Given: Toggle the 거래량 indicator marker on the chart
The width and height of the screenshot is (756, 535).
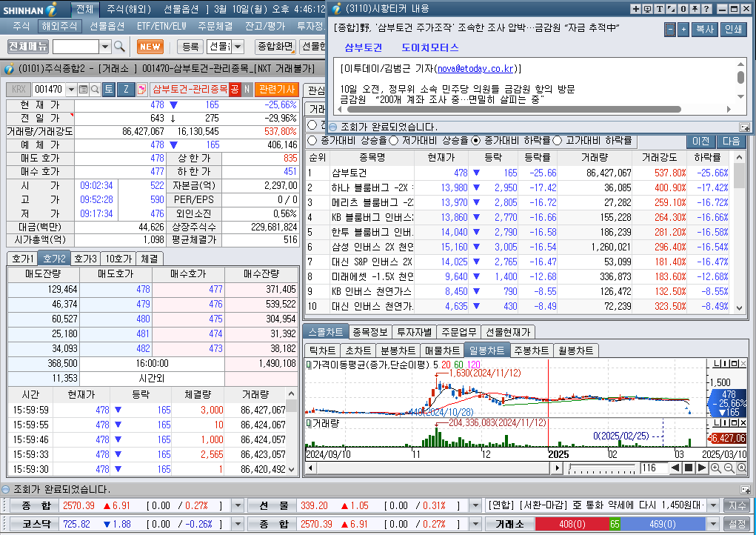Looking at the screenshot, I should 309,424.
